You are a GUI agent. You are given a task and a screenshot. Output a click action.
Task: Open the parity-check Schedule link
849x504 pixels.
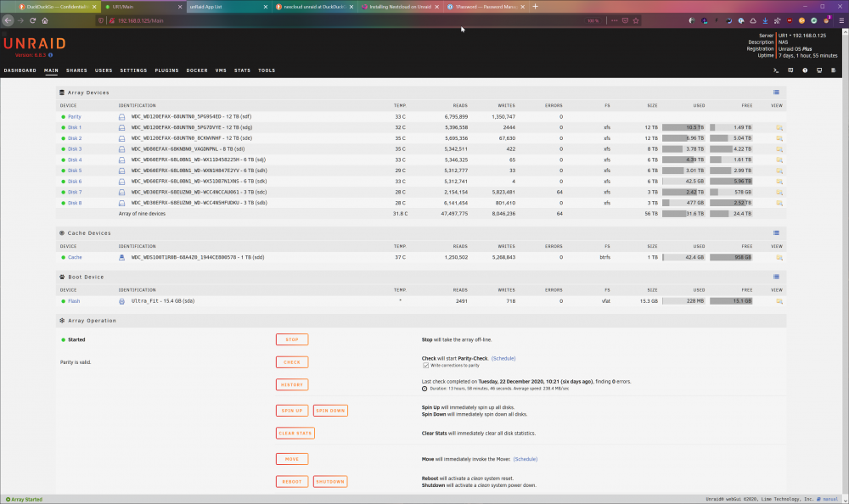pyautogui.click(x=503, y=358)
